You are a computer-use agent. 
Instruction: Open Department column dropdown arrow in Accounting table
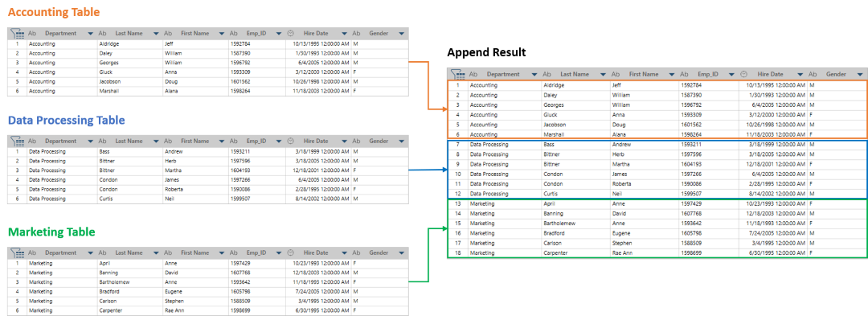pyautogui.click(x=91, y=34)
